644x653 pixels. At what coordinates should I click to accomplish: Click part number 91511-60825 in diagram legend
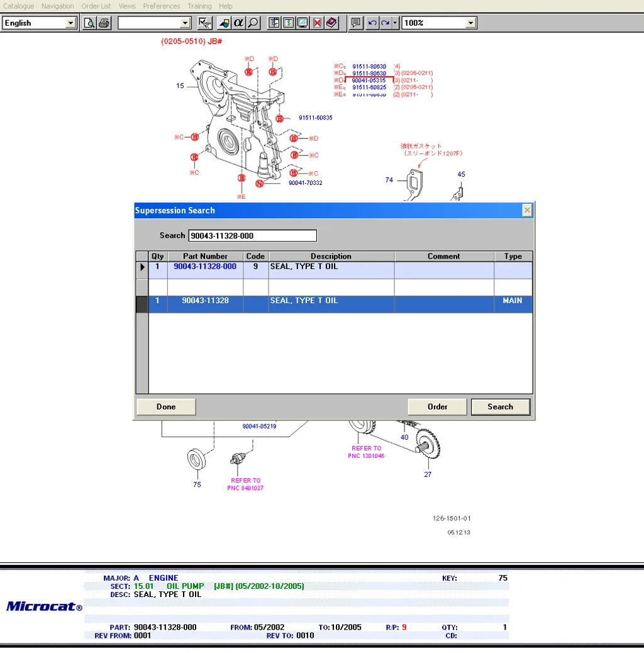(x=369, y=87)
